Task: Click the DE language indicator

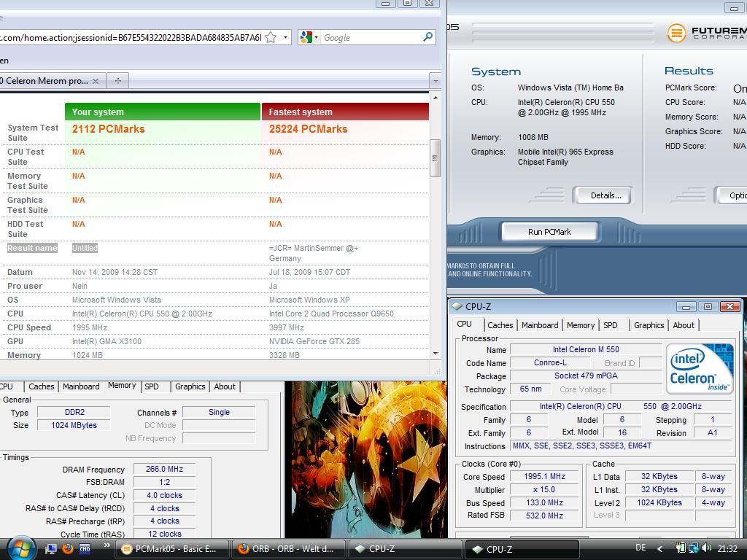Action: tap(640, 548)
